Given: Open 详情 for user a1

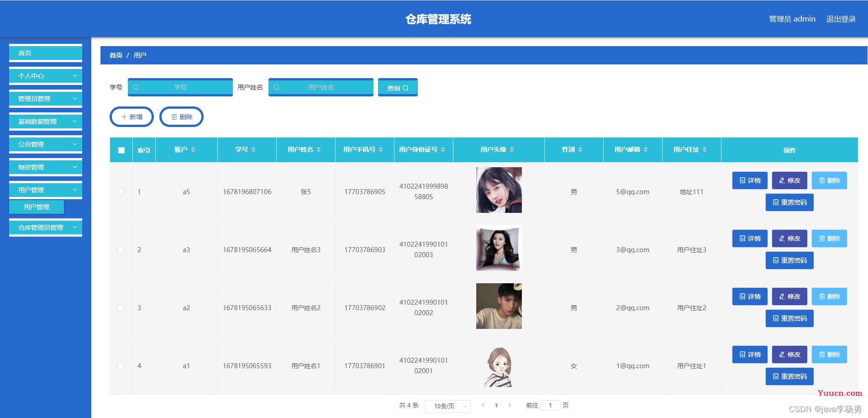Looking at the screenshot, I should 750,355.
